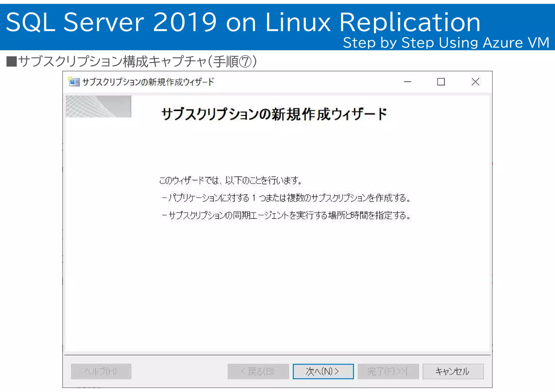Click the ヘルプ(H) button
The height and width of the screenshot is (392, 555).
(x=101, y=371)
